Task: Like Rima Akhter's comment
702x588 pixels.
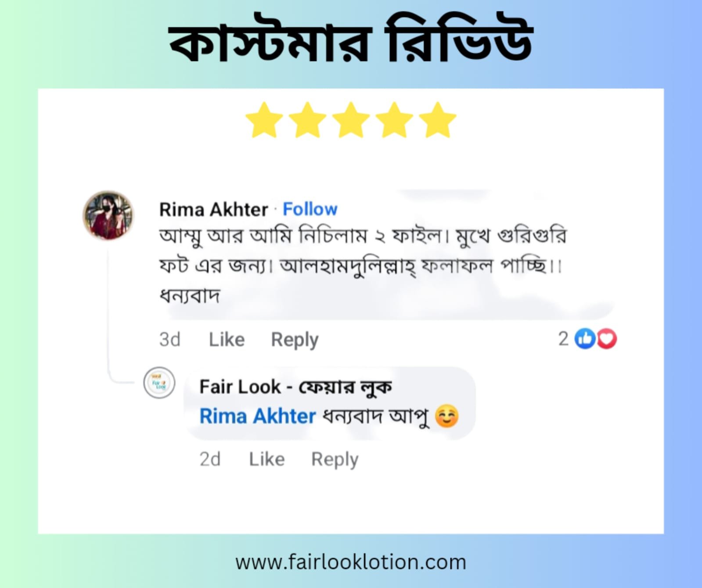Action: [x=227, y=339]
